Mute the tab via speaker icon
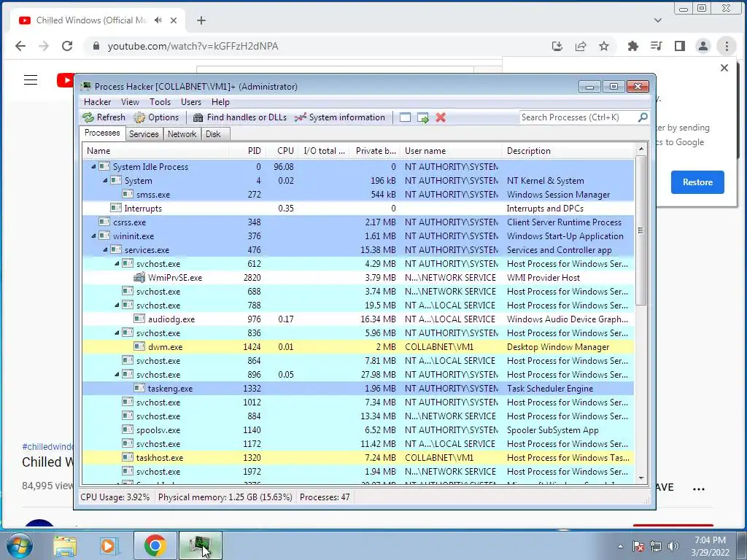The image size is (747, 560). pos(158,20)
